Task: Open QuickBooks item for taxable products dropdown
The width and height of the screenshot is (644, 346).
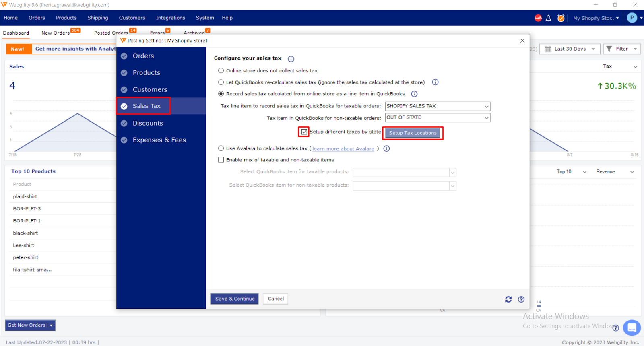Action: coord(405,172)
